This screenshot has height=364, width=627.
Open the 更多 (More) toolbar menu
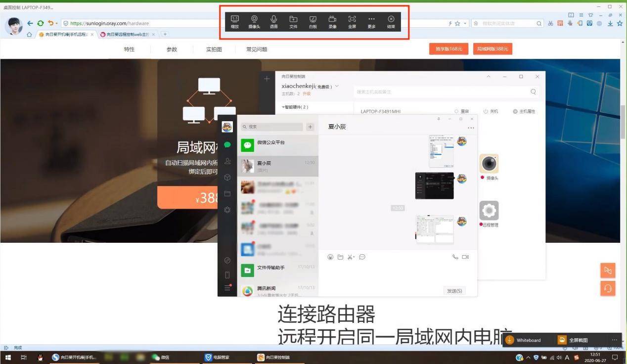(371, 22)
